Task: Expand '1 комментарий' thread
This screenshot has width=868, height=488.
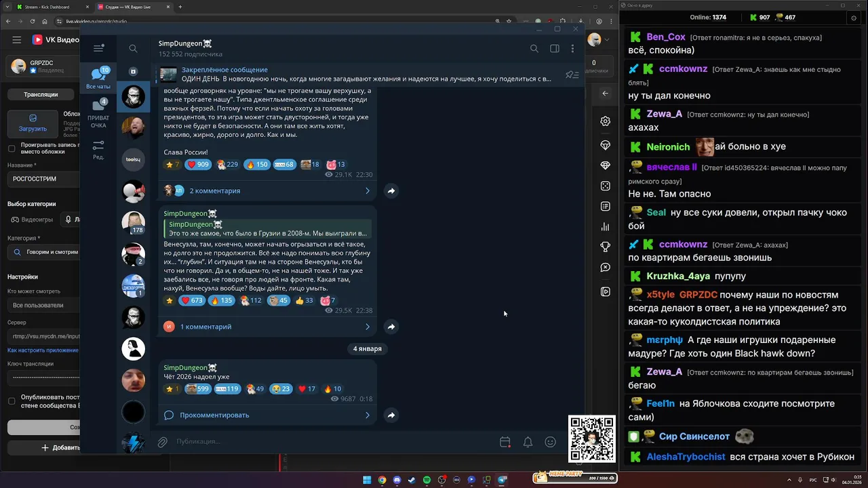Action: [268, 327]
